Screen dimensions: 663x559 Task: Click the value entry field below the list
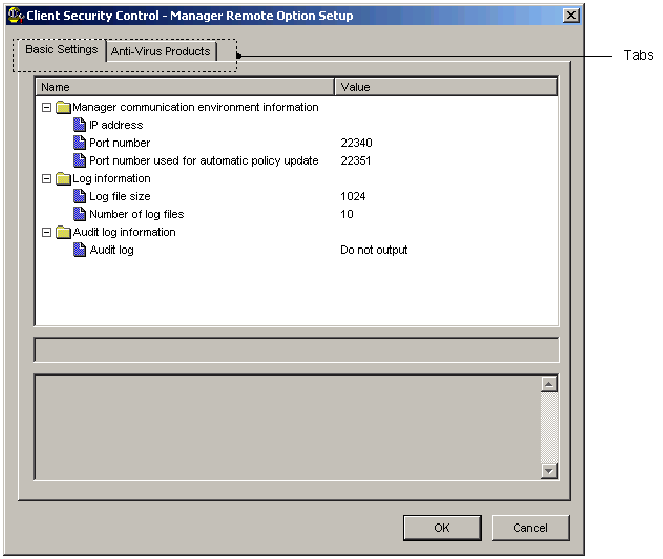coord(296,350)
